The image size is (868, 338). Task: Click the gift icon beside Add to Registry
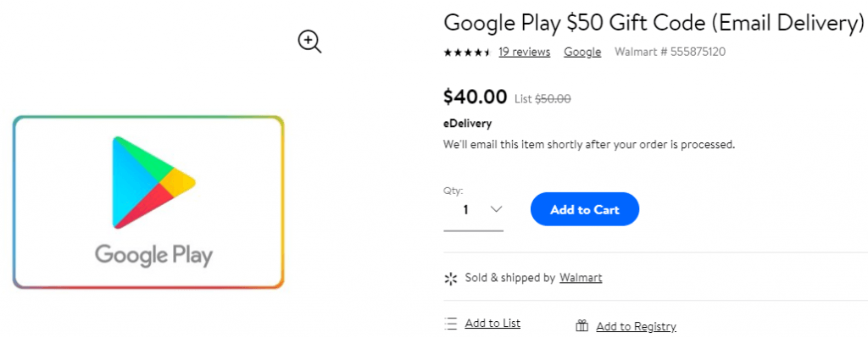(581, 326)
